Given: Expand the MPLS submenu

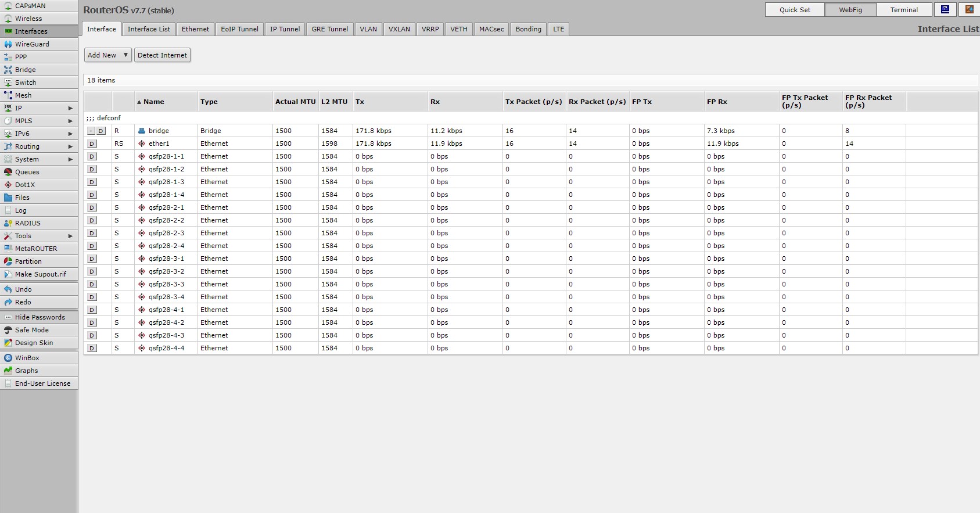Looking at the screenshot, I should 39,121.
